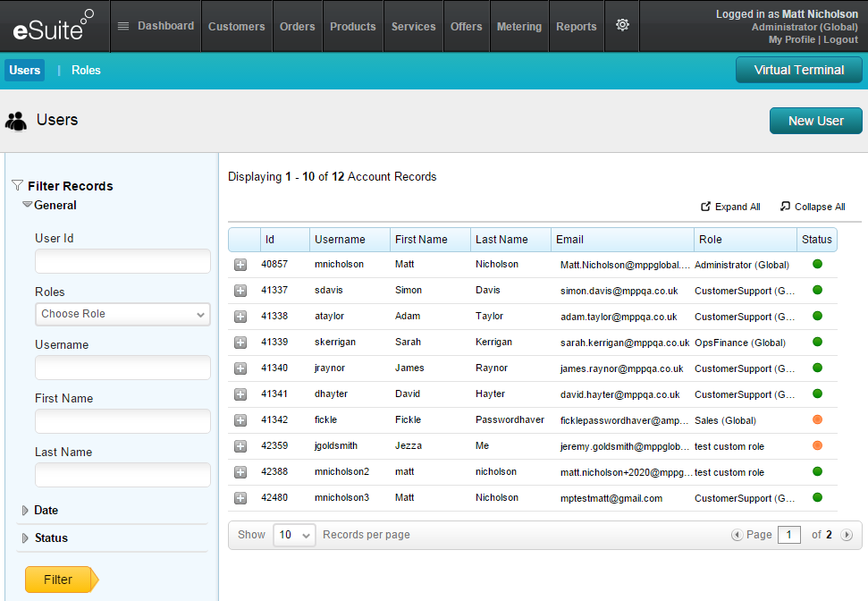Click the Collapse All icon

tap(785, 207)
